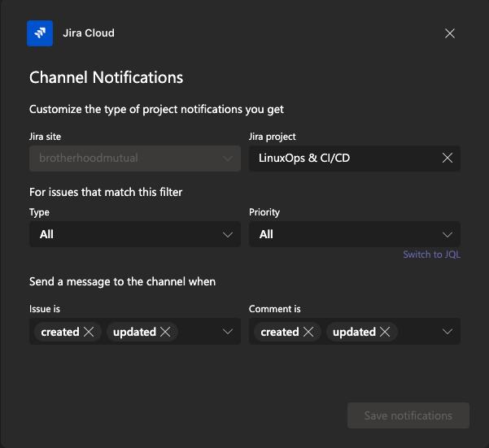Click the Switch to JQL link
Image resolution: width=489 pixels, height=448 pixels.
coord(431,254)
